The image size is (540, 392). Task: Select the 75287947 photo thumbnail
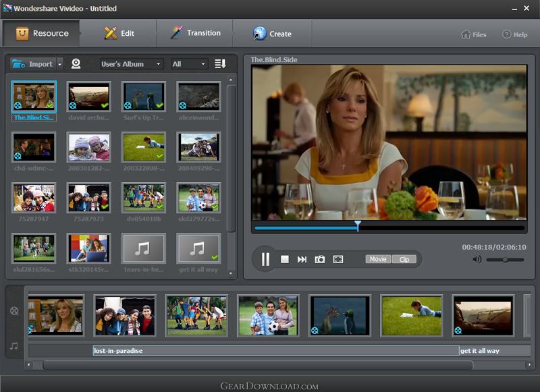pyautogui.click(x=34, y=198)
